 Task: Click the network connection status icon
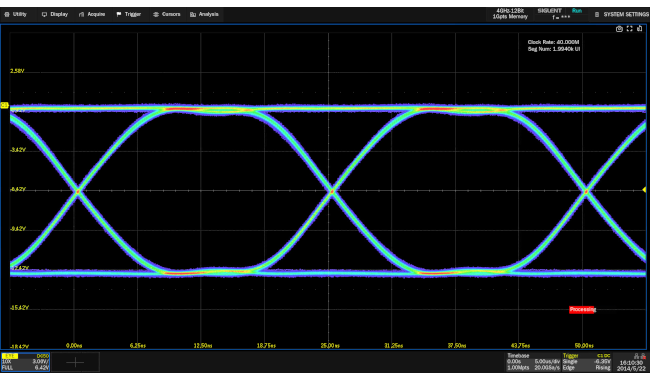point(643,356)
